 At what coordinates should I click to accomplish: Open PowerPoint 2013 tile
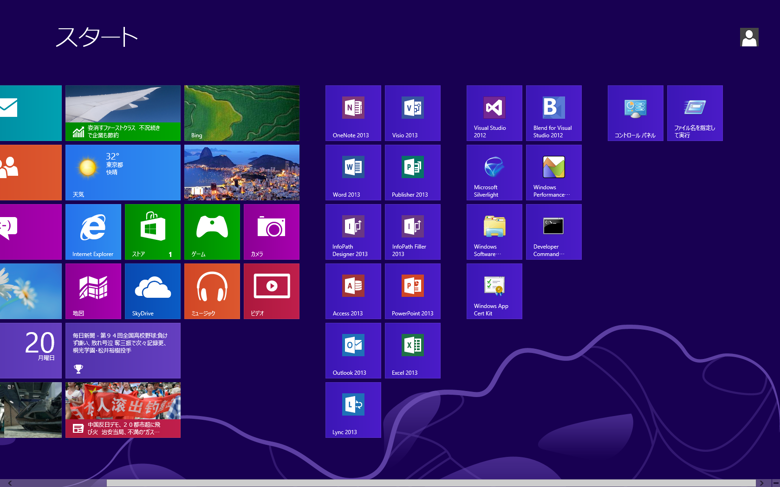coord(412,291)
